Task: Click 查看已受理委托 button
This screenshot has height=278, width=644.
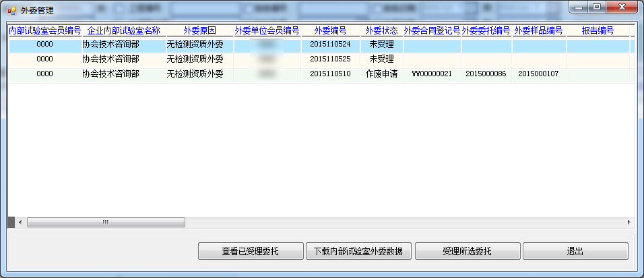Action: tap(250, 251)
